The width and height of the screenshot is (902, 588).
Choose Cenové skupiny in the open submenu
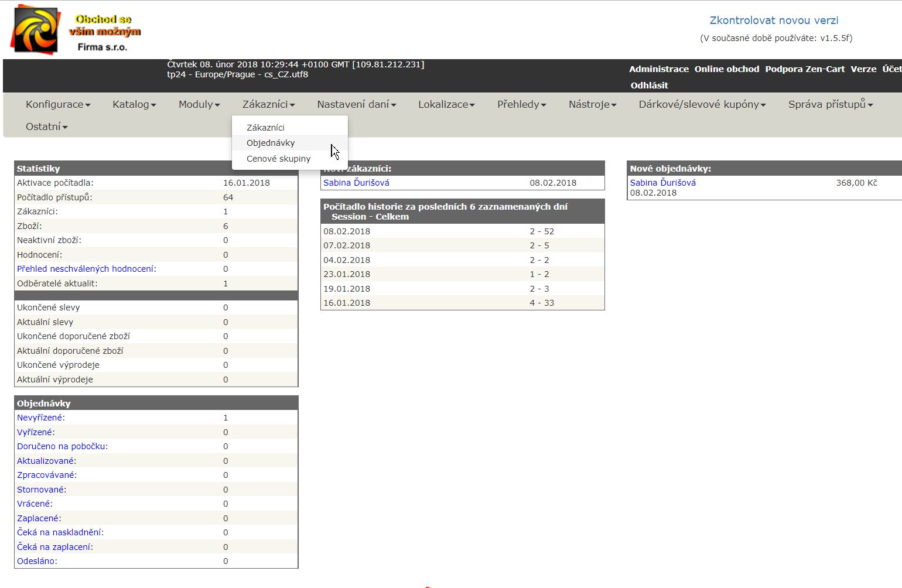(278, 159)
